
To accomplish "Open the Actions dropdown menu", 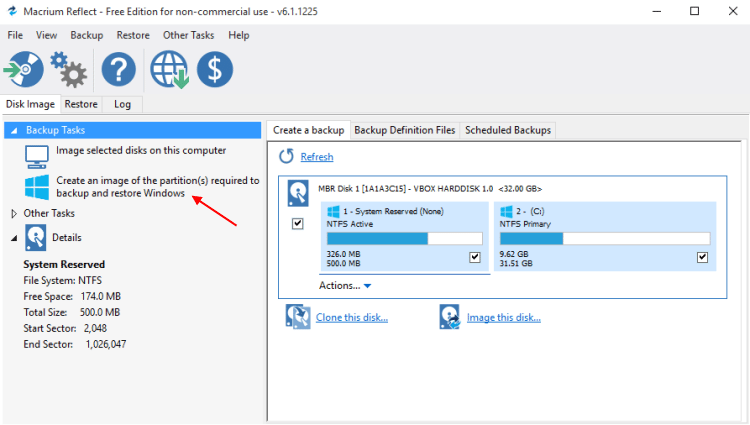I will pyautogui.click(x=345, y=285).
